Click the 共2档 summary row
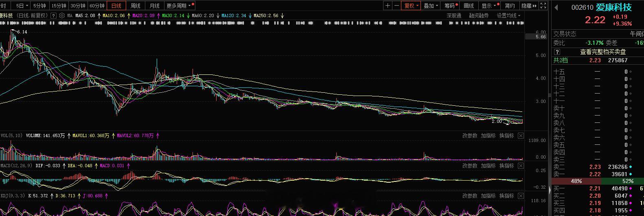The width and height of the screenshot is (644, 216). [598, 60]
